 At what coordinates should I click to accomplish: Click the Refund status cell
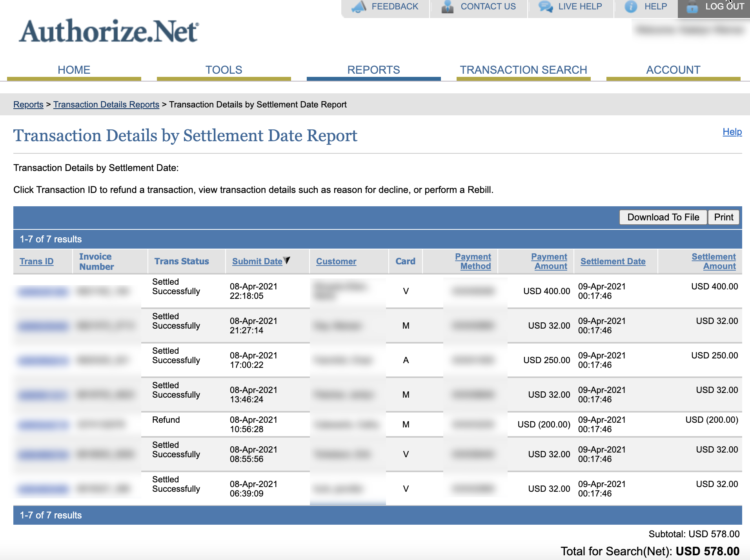pos(166,420)
